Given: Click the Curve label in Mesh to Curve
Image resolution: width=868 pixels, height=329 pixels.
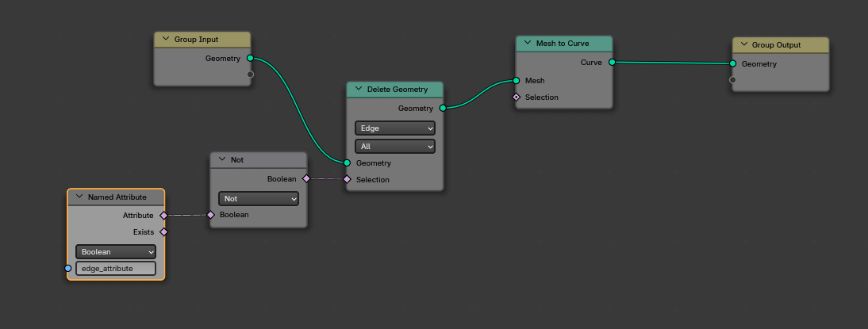Looking at the screenshot, I should [591, 63].
